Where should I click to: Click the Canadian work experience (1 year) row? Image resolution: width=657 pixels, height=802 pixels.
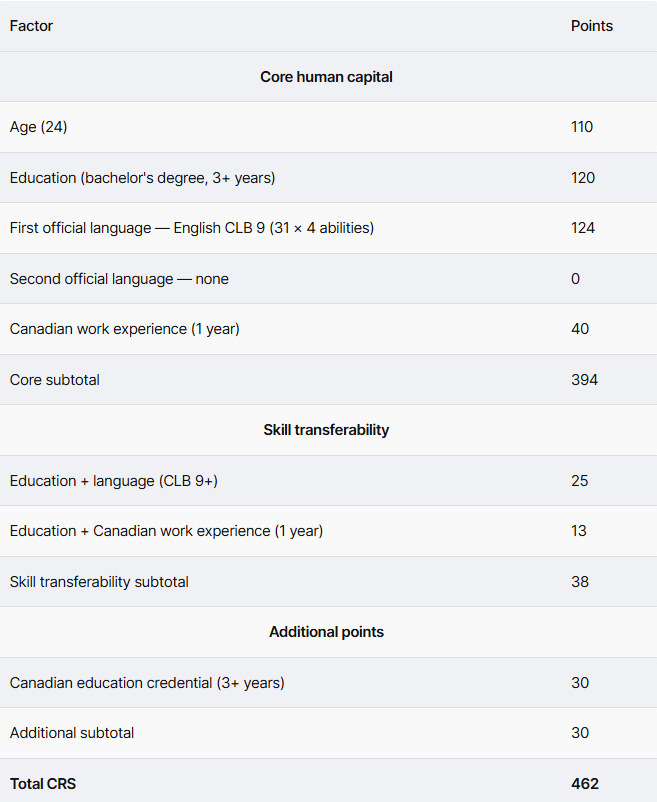point(124,329)
